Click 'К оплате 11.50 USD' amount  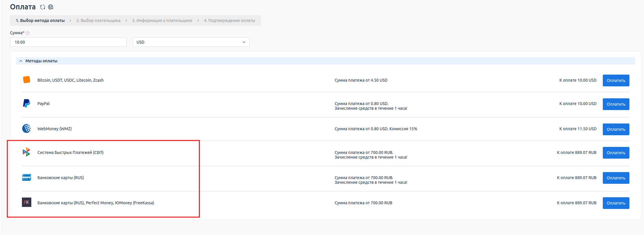[x=578, y=129]
